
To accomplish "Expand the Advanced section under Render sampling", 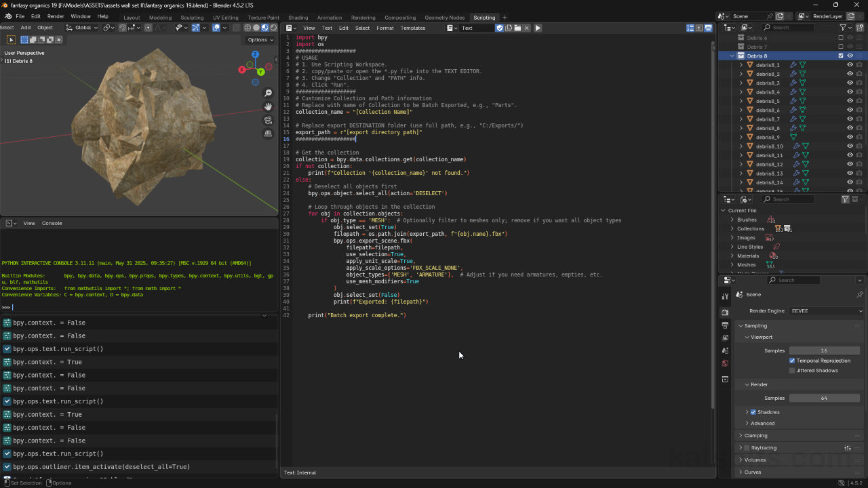I will click(x=764, y=423).
